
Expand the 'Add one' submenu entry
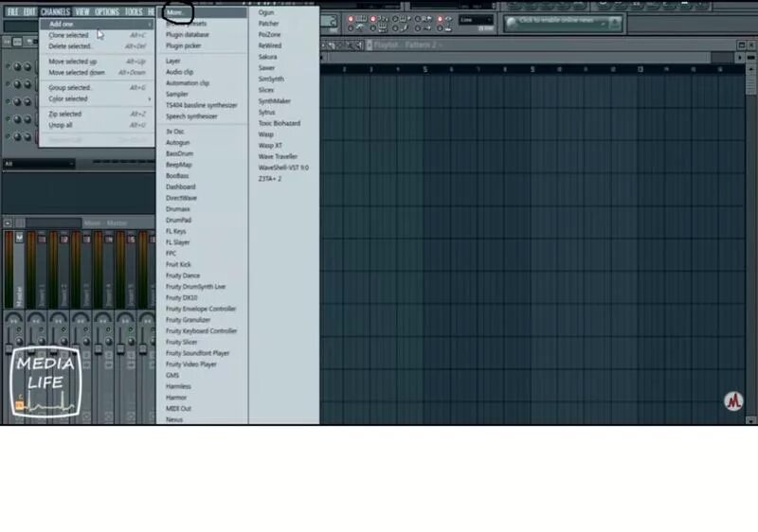click(x=97, y=24)
